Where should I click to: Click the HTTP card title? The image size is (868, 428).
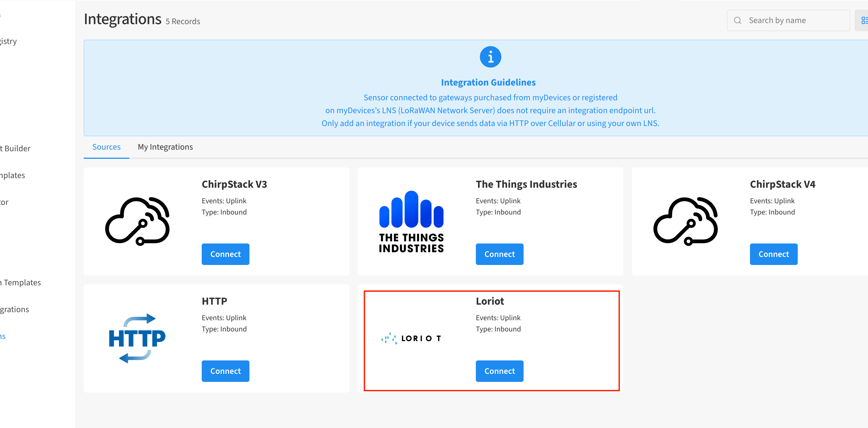click(214, 301)
